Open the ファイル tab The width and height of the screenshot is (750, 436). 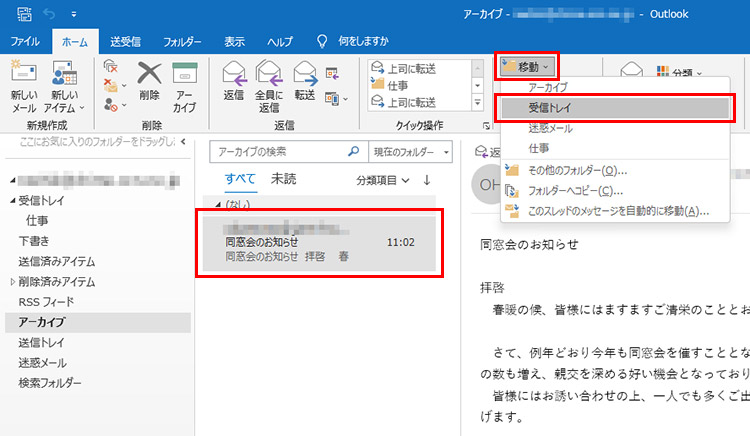point(25,41)
